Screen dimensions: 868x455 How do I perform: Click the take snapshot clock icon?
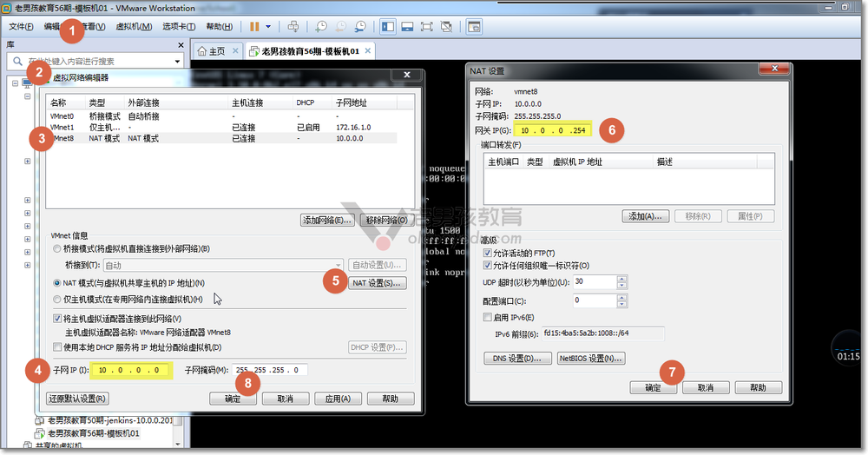pyautogui.click(x=321, y=27)
